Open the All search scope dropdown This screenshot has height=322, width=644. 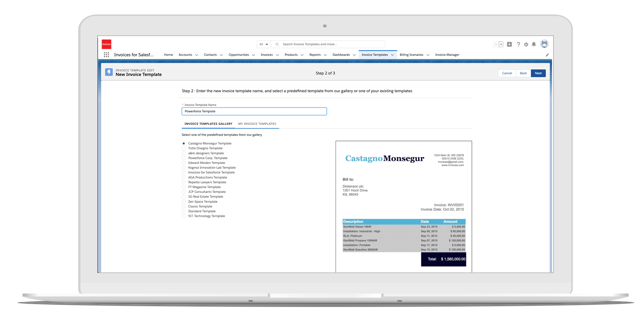[264, 44]
